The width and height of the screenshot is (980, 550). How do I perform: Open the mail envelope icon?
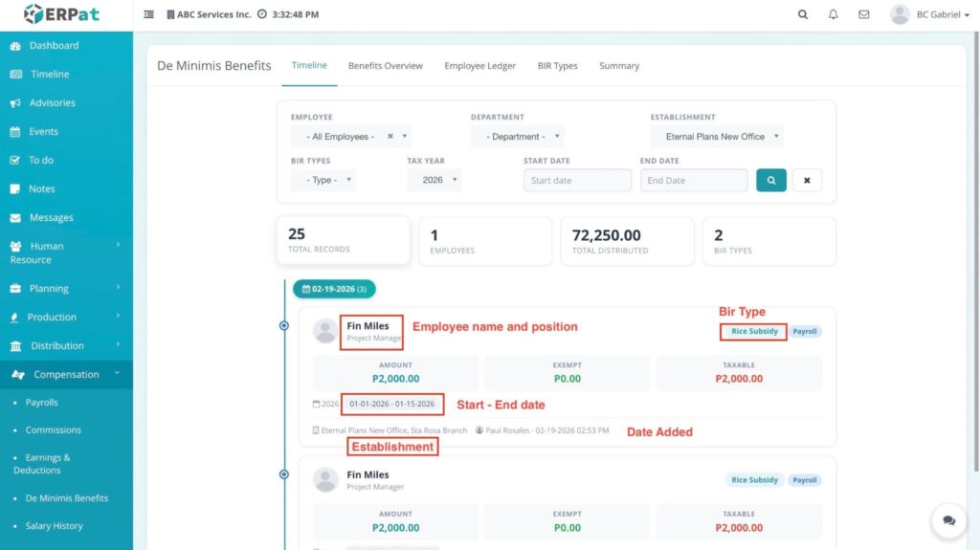[x=864, y=14]
